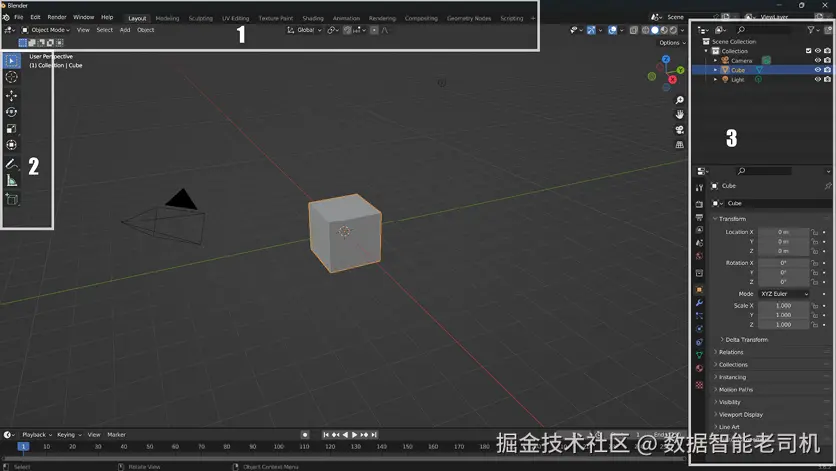The image size is (836, 471).
Task: Expand the Light item in outliner
Action: [x=716, y=79]
